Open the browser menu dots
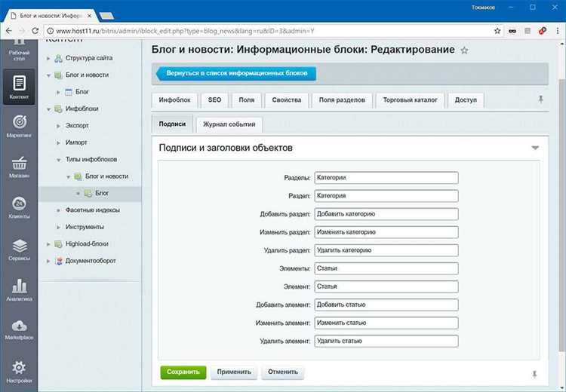This screenshot has height=392, width=566. [x=558, y=31]
